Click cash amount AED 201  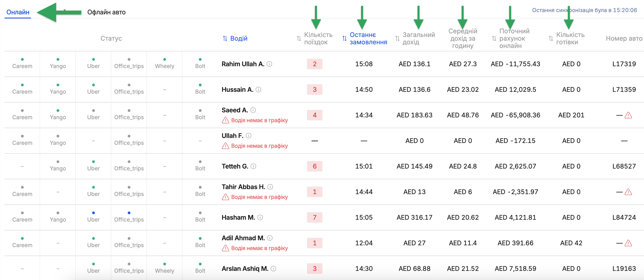point(571,115)
